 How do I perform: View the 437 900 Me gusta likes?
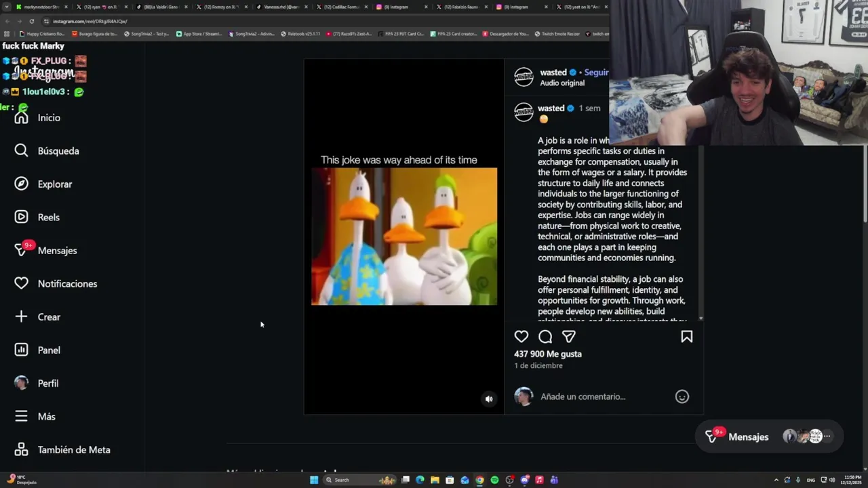coord(548,354)
